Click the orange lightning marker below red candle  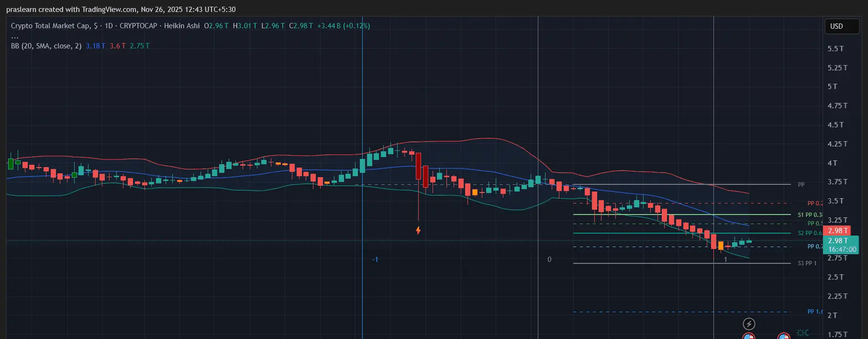point(418,230)
